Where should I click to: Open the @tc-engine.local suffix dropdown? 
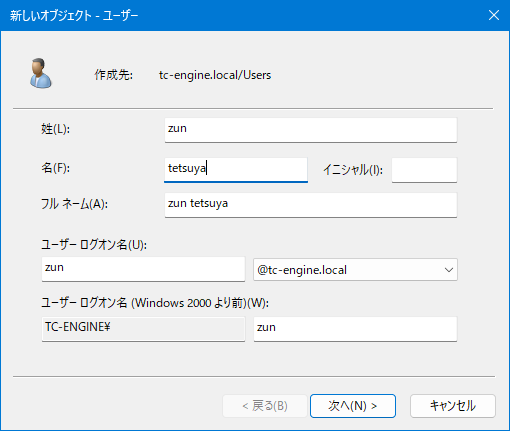tap(355, 269)
